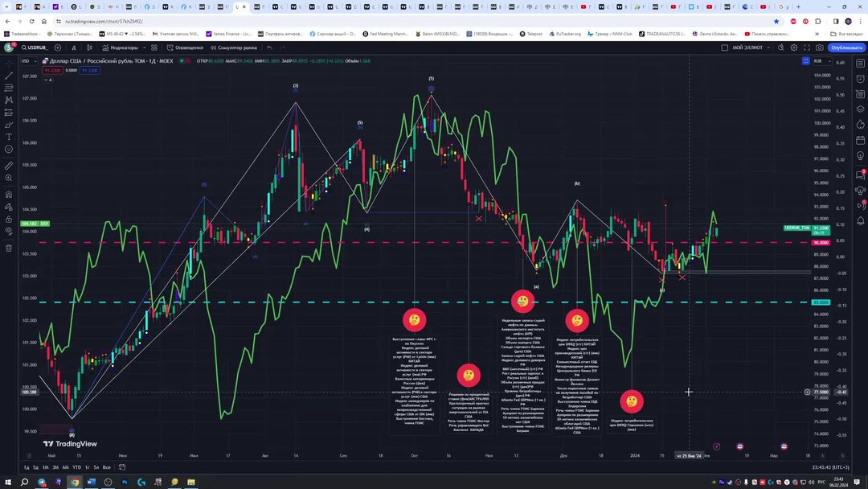Image resolution: width=868 pixels, height=489 pixels.
Task: Click the red sell price 91.2200 button
Action: coord(52,71)
